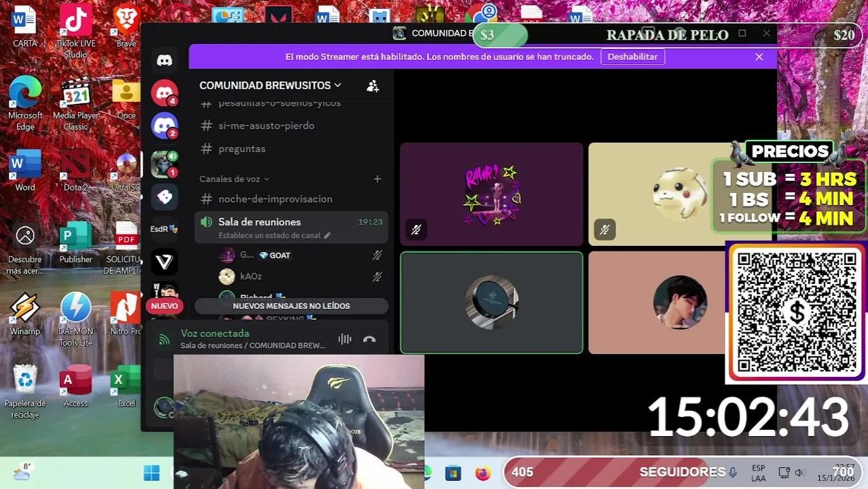Open weather widget showing 8°
The image size is (868, 489).
22,472
